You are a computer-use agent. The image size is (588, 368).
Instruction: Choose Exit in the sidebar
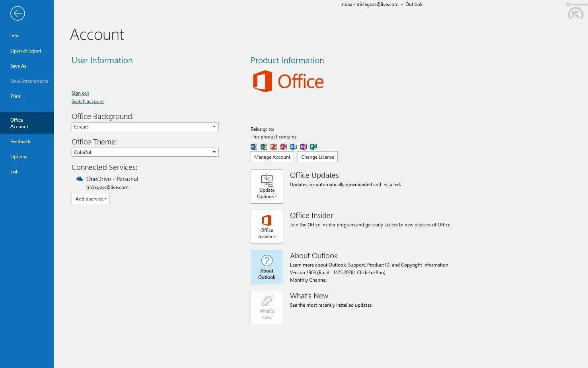tap(27, 172)
